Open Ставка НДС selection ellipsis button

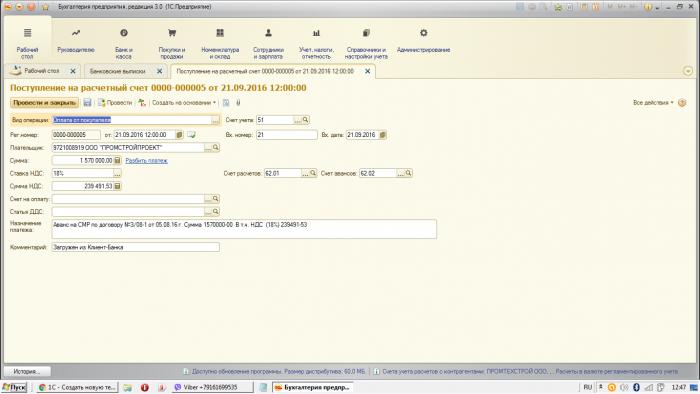click(x=117, y=173)
